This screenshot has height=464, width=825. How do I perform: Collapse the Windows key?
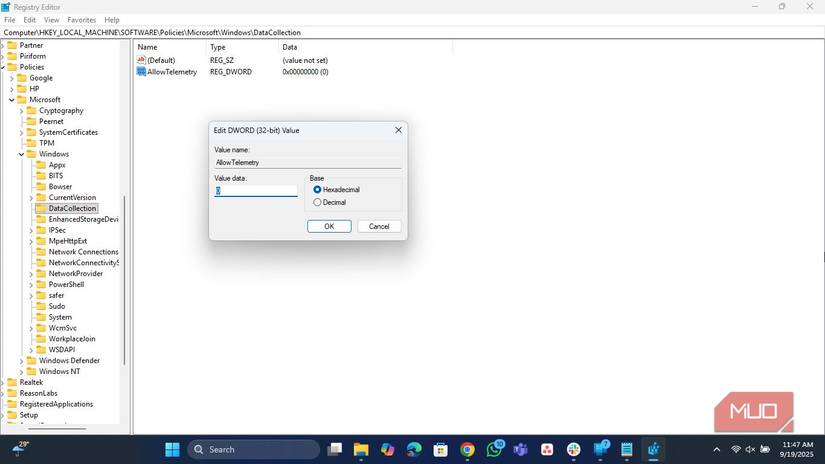point(22,154)
